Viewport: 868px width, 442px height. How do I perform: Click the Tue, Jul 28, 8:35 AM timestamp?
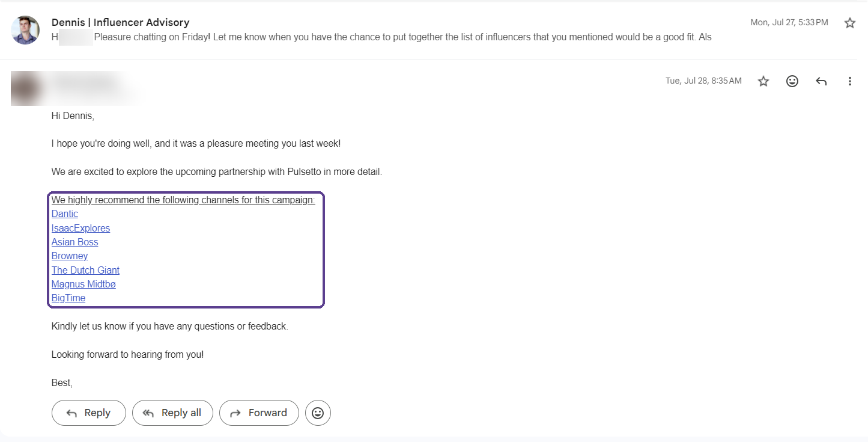(x=703, y=81)
